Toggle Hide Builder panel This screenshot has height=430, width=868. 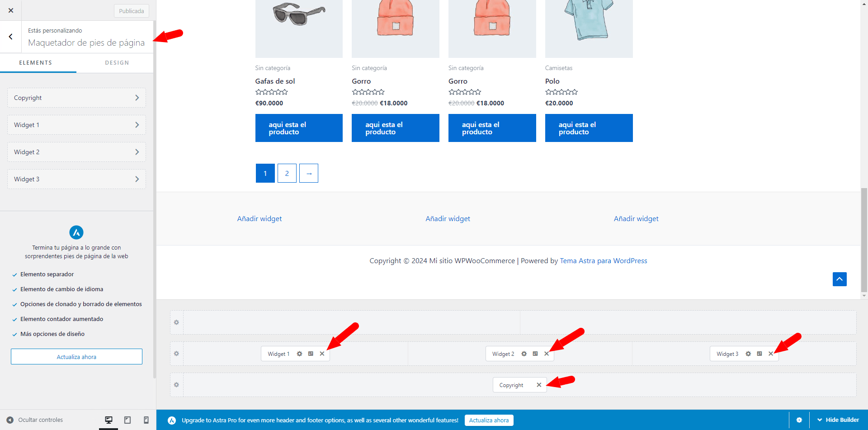pyautogui.click(x=838, y=420)
